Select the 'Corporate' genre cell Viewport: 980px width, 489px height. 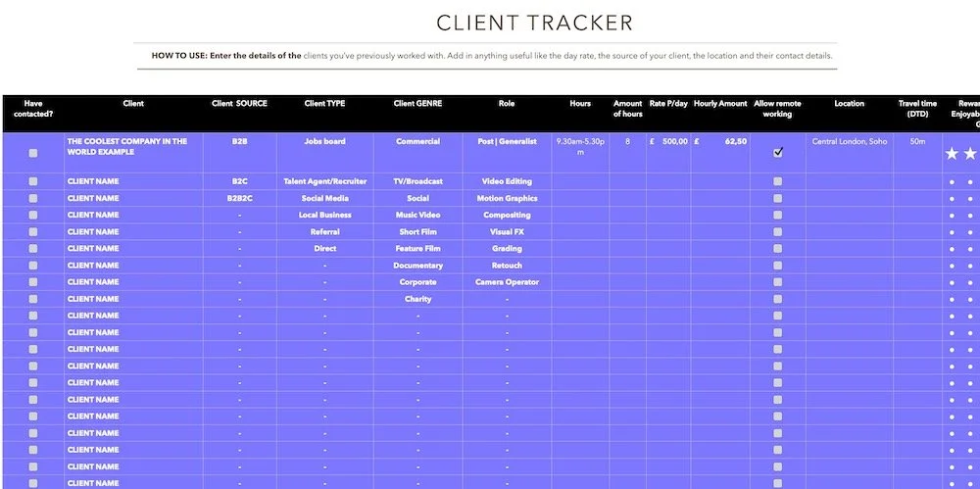417,282
